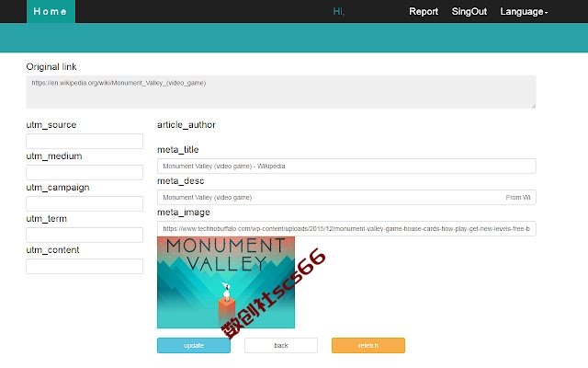Click the "Hi," greeting text

[339, 12]
